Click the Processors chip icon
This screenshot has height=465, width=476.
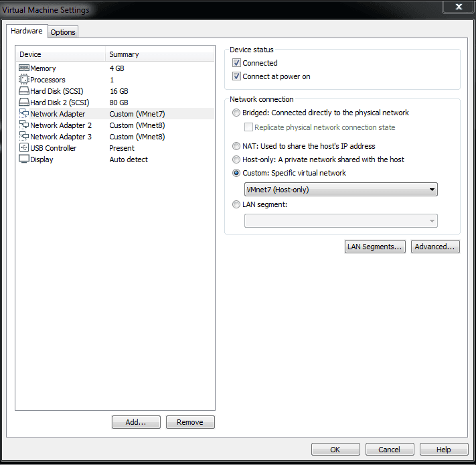coord(24,80)
